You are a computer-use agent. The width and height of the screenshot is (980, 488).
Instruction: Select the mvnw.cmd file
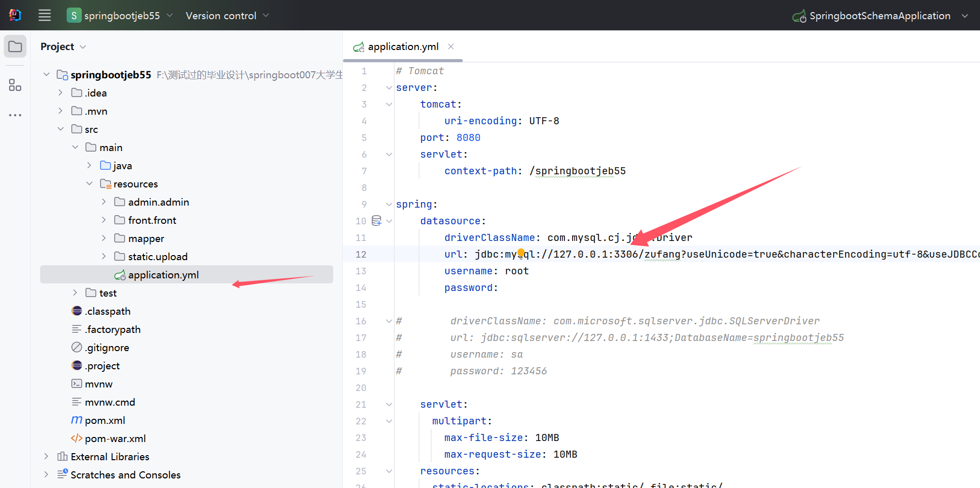pyautogui.click(x=110, y=402)
